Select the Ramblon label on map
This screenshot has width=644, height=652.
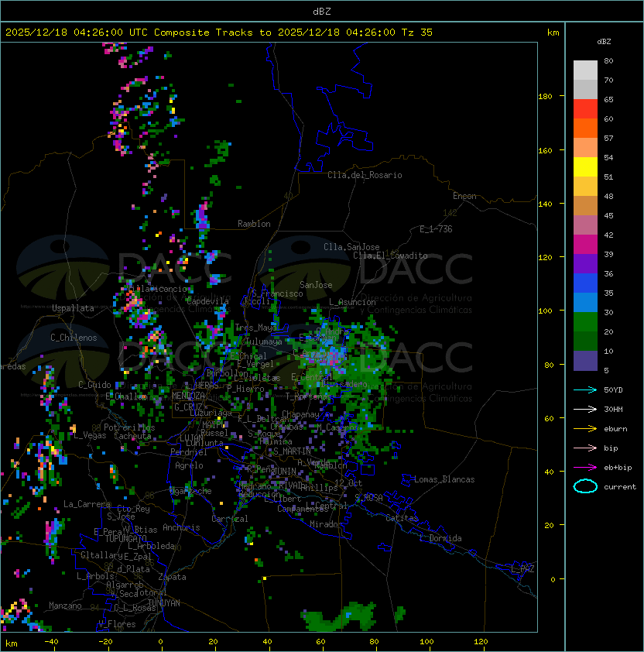[254, 224]
